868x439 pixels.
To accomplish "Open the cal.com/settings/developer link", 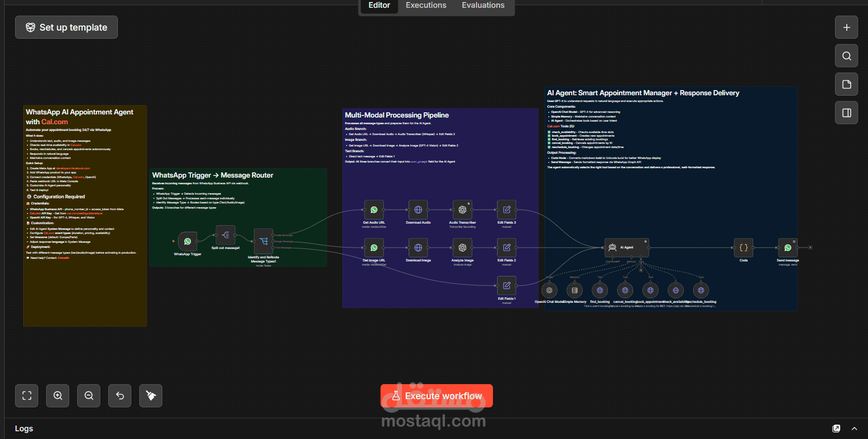I will pos(85,213).
